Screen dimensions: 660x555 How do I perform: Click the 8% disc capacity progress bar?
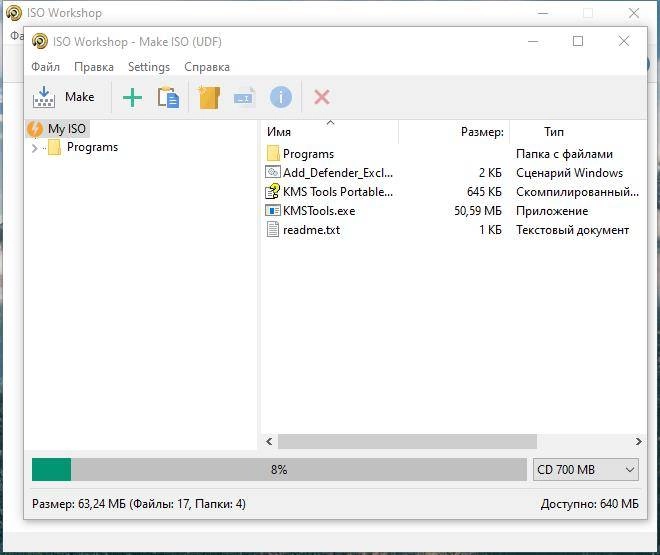(279, 470)
